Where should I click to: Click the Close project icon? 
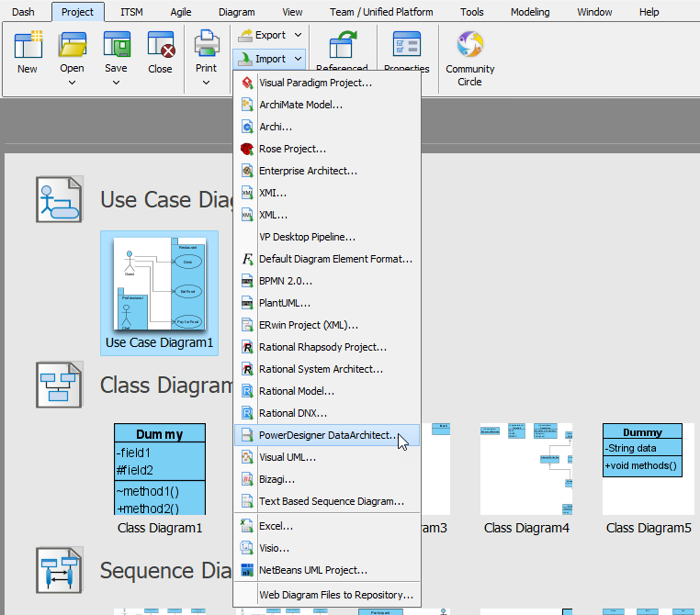161,44
